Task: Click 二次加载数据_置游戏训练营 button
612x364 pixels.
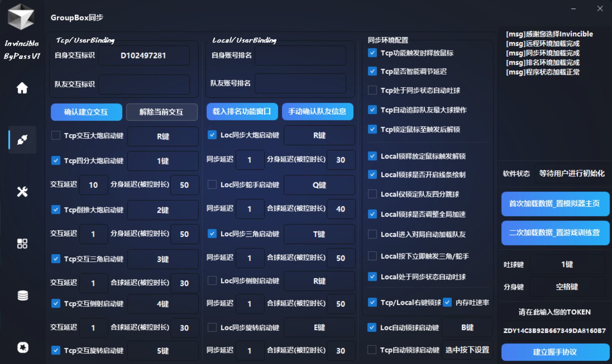Action: tap(555, 233)
